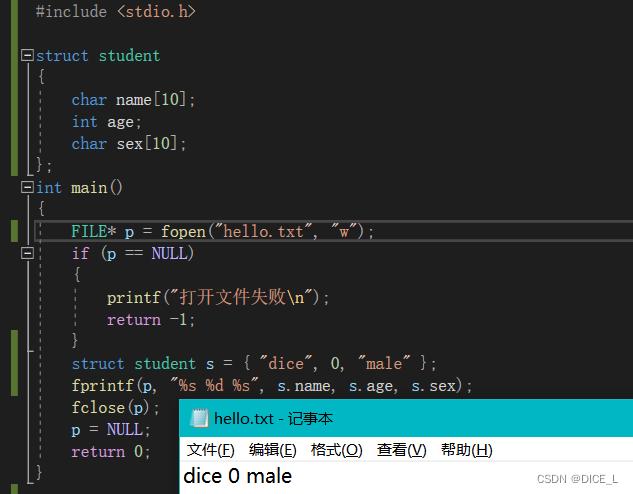Click the Notepad icon in title bar
Image resolution: width=633 pixels, height=494 pixels.
point(199,418)
